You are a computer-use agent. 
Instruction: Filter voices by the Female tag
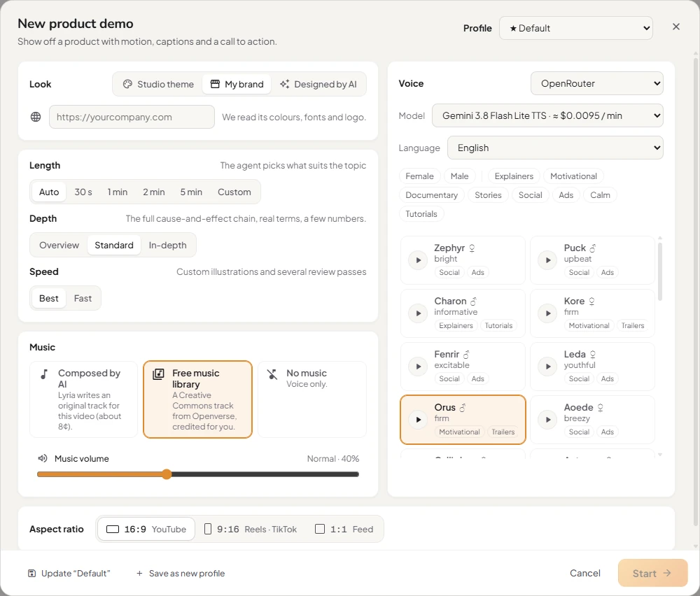[x=419, y=176]
